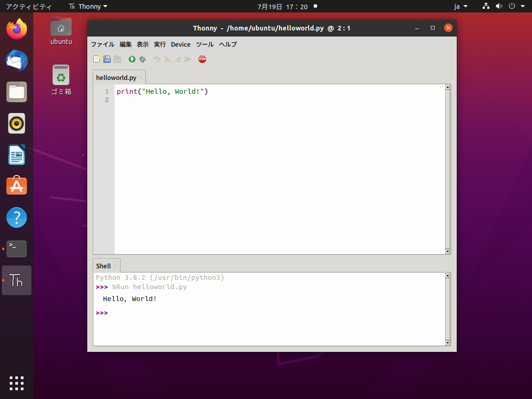Open the Device menu
Image resolution: width=532 pixels, height=399 pixels.
point(181,44)
